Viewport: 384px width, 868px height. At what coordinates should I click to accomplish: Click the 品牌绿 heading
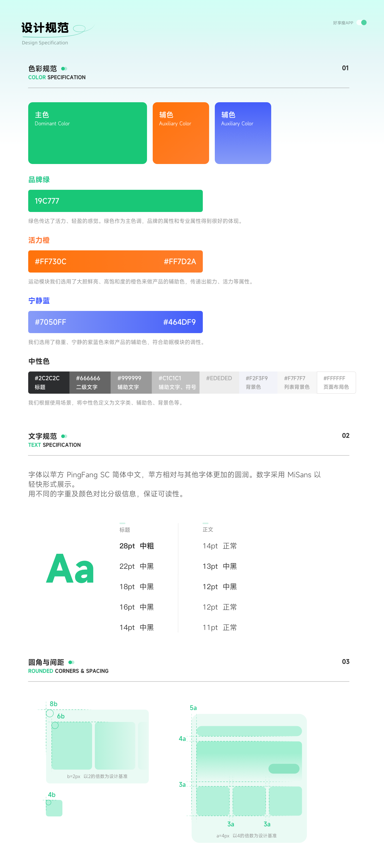click(x=39, y=180)
